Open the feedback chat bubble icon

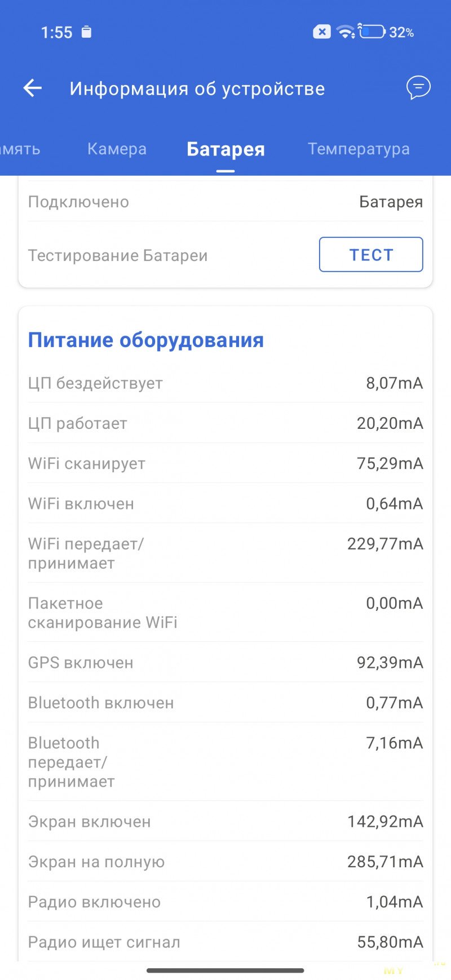coord(418,88)
